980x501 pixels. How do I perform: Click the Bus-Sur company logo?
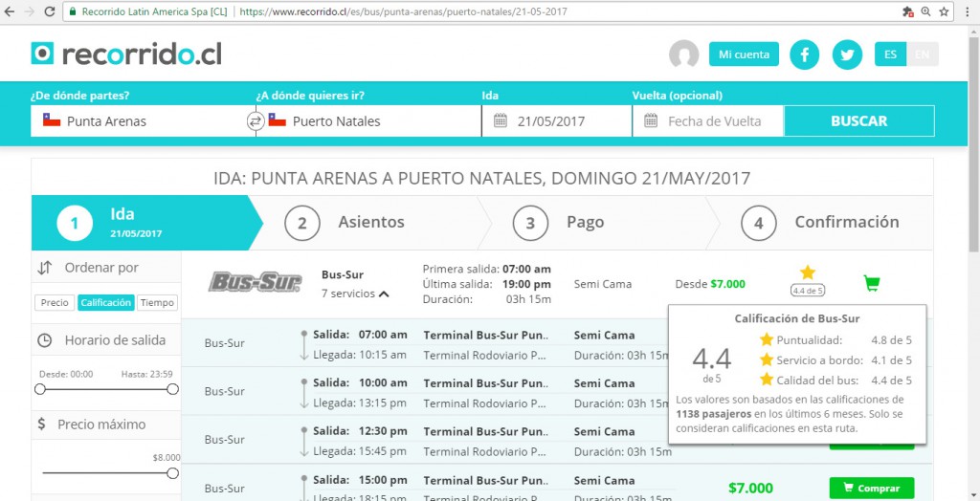(255, 282)
